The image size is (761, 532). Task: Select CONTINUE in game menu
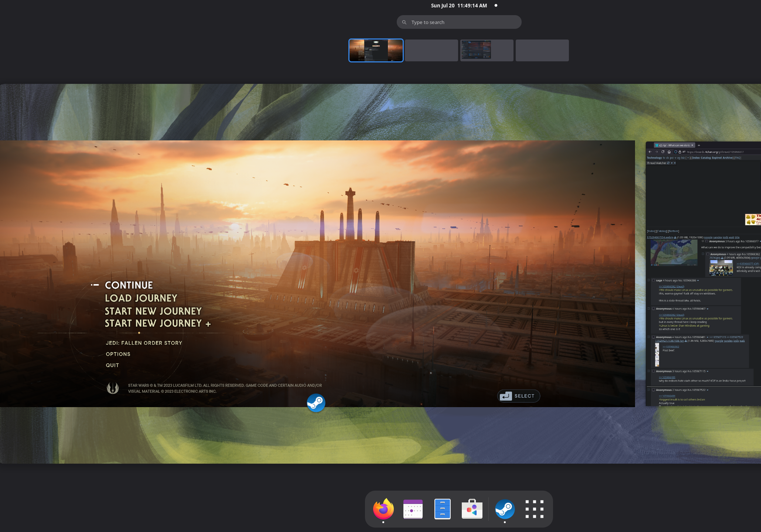click(129, 285)
